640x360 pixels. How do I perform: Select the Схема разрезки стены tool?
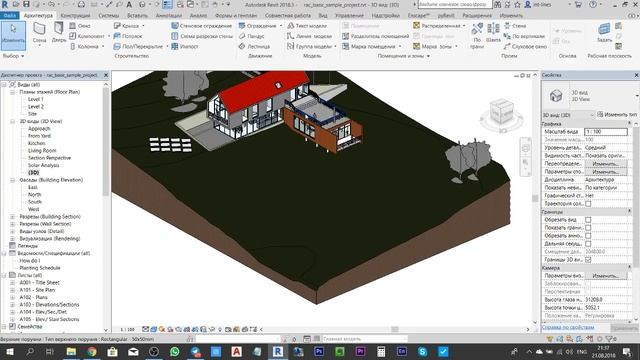[x=202, y=36]
